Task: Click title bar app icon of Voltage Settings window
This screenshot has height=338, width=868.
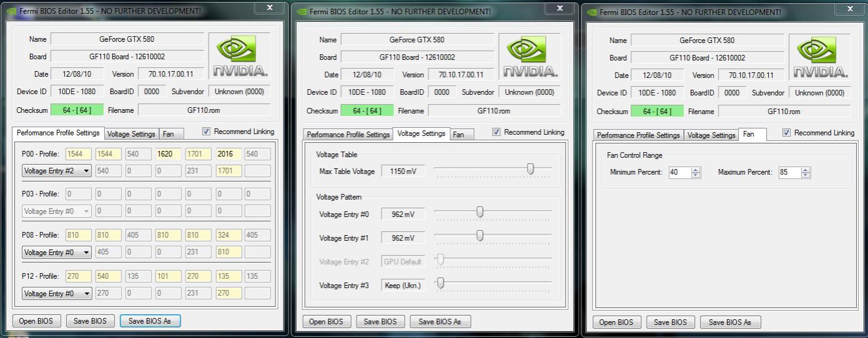Action: click(302, 12)
